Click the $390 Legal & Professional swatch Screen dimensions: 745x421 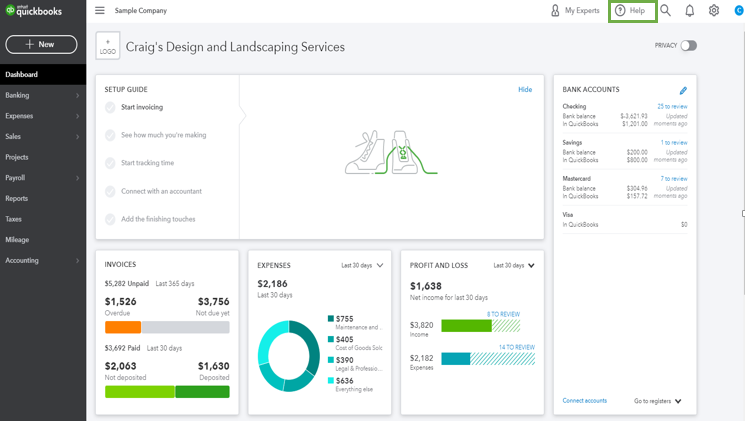coord(331,360)
